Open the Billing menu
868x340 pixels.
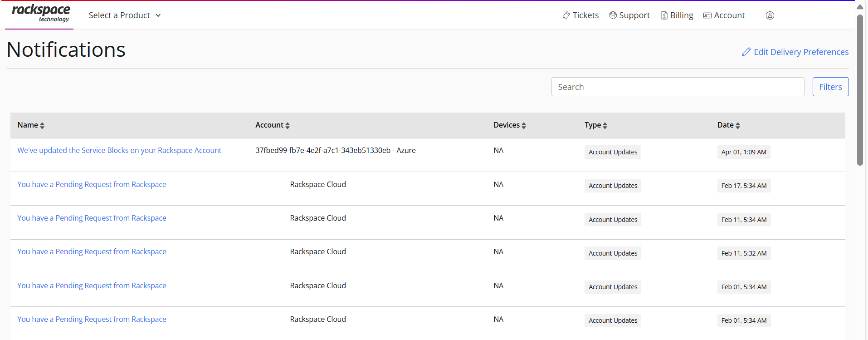(677, 15)
